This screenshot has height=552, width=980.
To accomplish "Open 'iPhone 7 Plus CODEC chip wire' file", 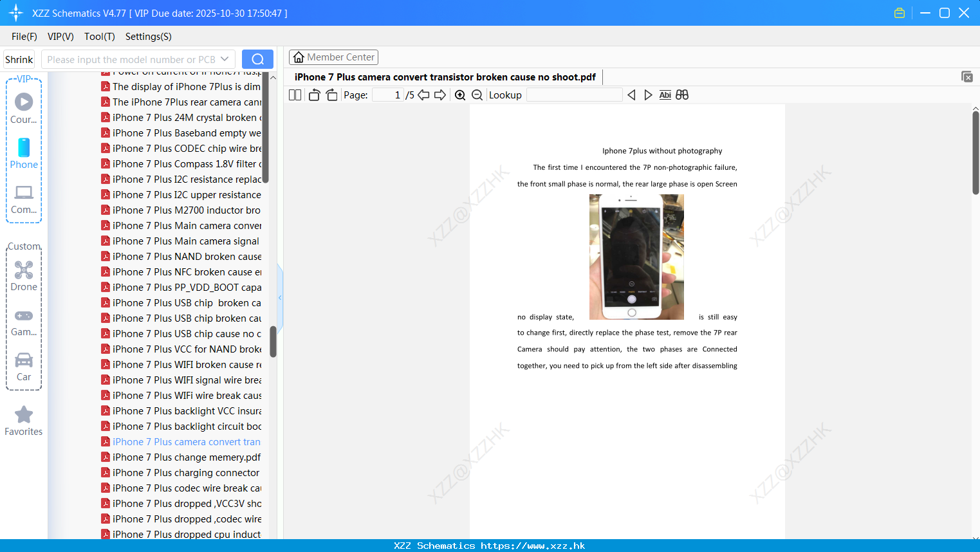I will pos(181,149).
